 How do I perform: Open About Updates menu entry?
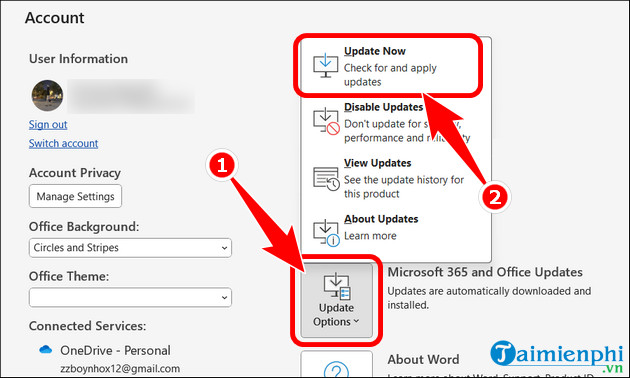[x=396, y=230]
